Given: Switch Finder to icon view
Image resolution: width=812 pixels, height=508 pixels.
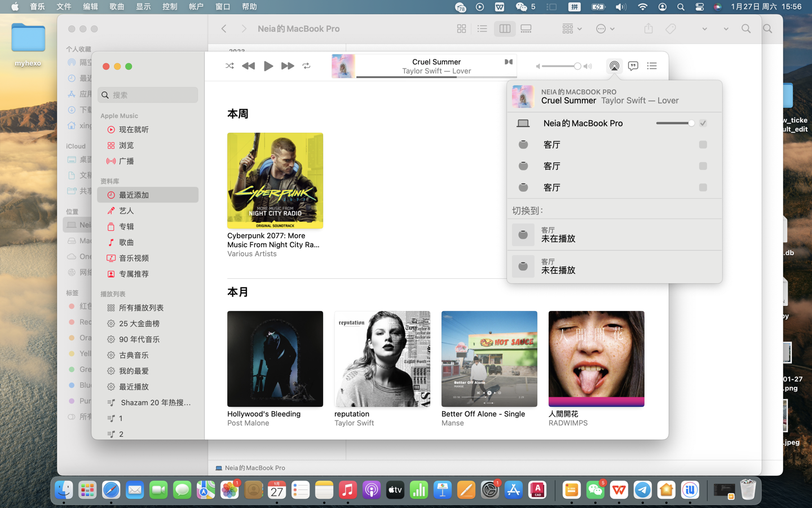Looking at the screenshot, I should point(461,29).
